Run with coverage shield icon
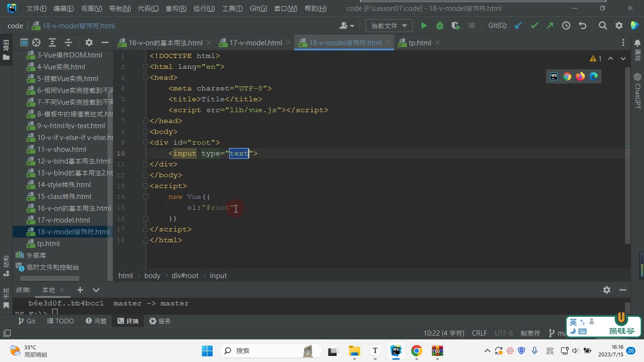Screen dimensions: 644x362 click(x=456, y=26)
